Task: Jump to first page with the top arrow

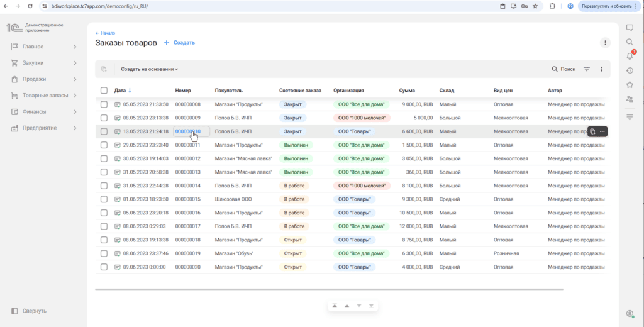Action: [x=335, y=306]
